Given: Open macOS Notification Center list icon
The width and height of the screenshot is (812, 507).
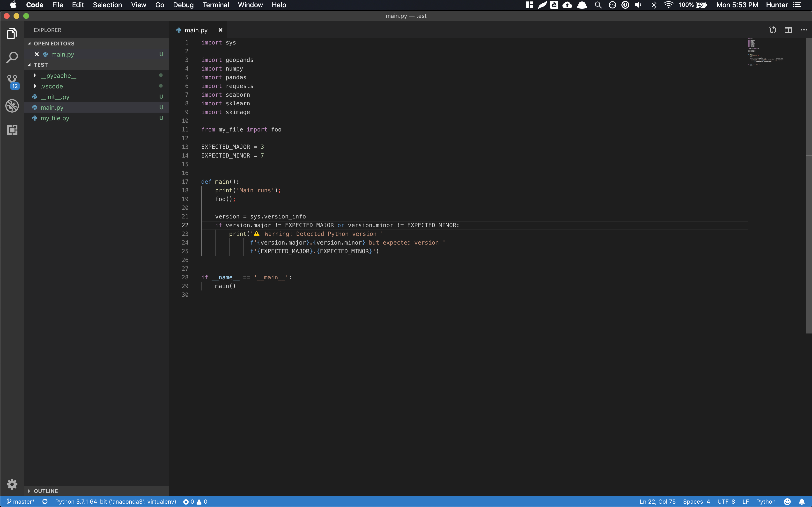Looking at the screenshot, I should point(797,5).
